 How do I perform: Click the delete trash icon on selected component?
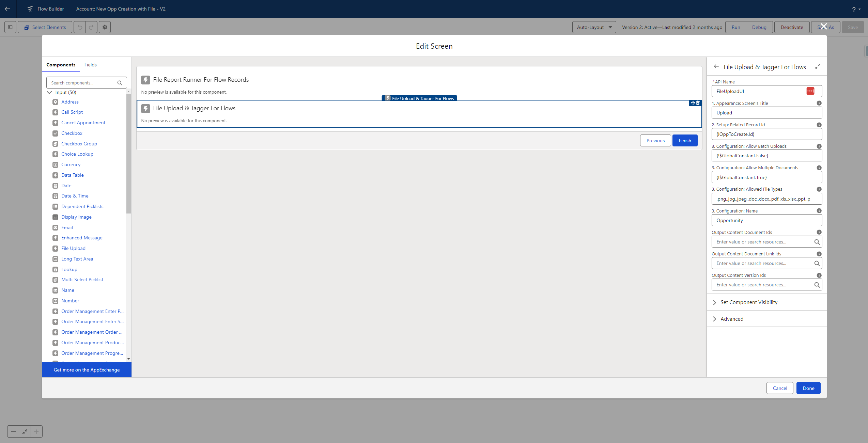(x=698, y=103)
